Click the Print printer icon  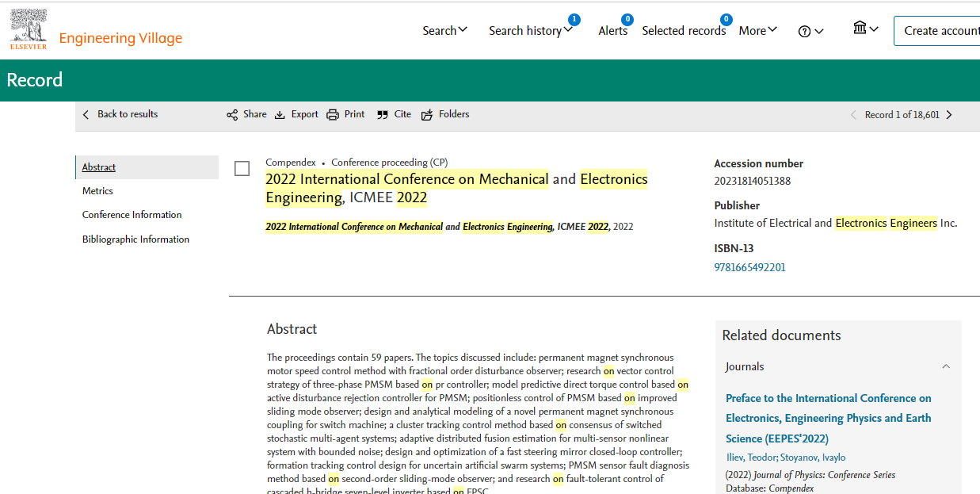(x=333, y=114)
